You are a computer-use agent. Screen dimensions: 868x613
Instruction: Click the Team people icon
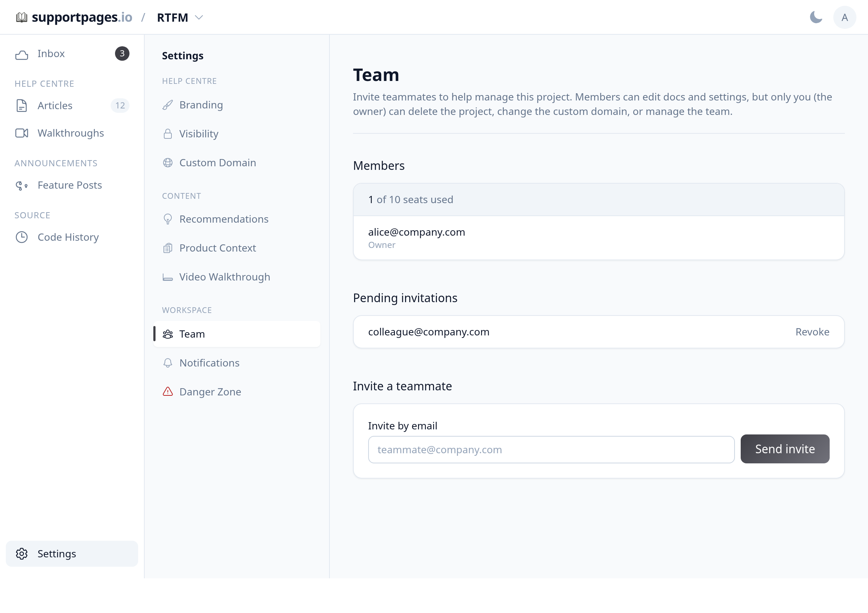(168, 334)
